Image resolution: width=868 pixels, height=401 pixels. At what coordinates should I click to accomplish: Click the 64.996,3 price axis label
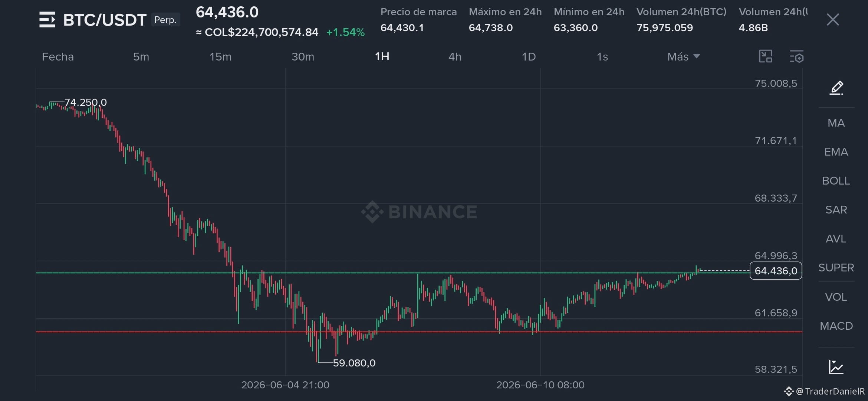pyautogui.click(x=776, y=255)
